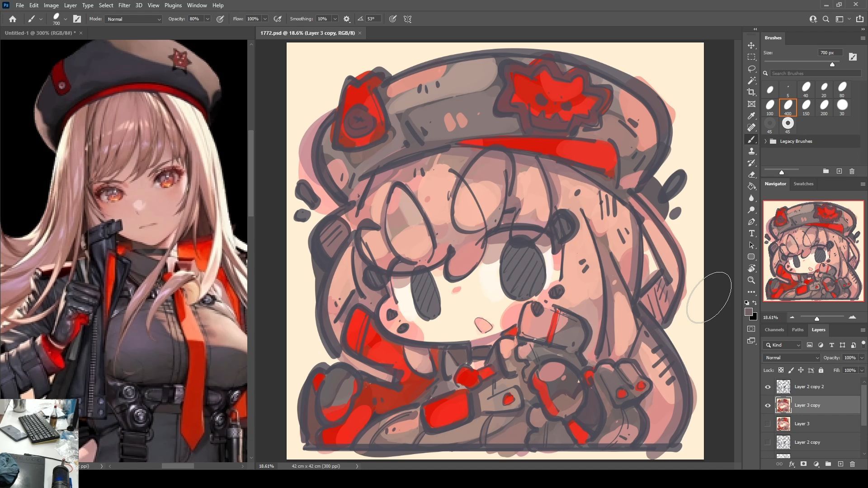Select the Ellipse shape tool
The width and height of the screenshot is (868, 488).
coord(751,257)
